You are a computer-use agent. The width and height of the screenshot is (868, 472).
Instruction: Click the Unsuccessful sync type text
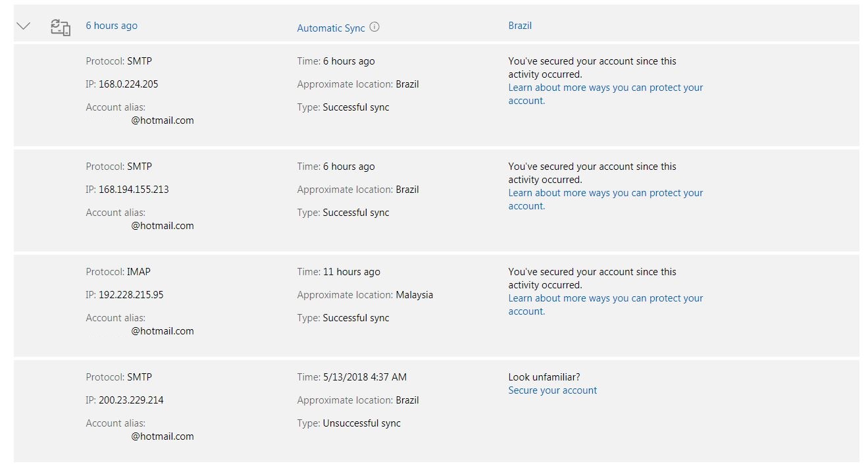[361, 423]
